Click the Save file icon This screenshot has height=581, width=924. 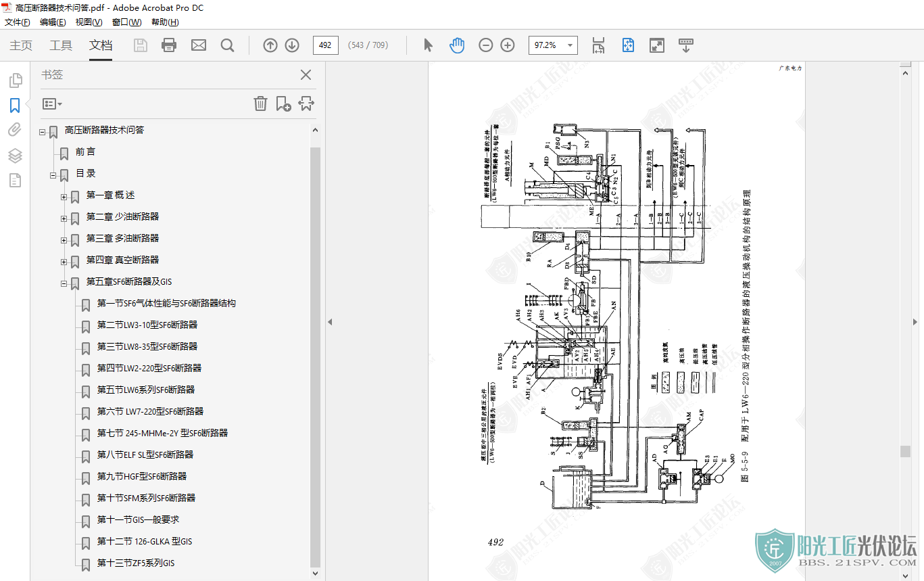(x=141, y=45)
